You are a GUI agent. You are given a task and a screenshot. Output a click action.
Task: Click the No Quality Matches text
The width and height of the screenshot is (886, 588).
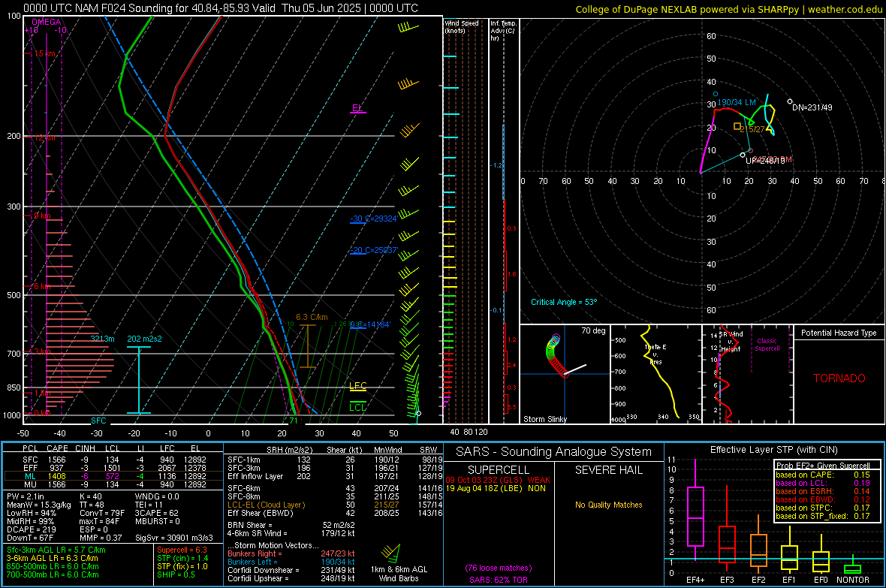[x=608, y=505]
